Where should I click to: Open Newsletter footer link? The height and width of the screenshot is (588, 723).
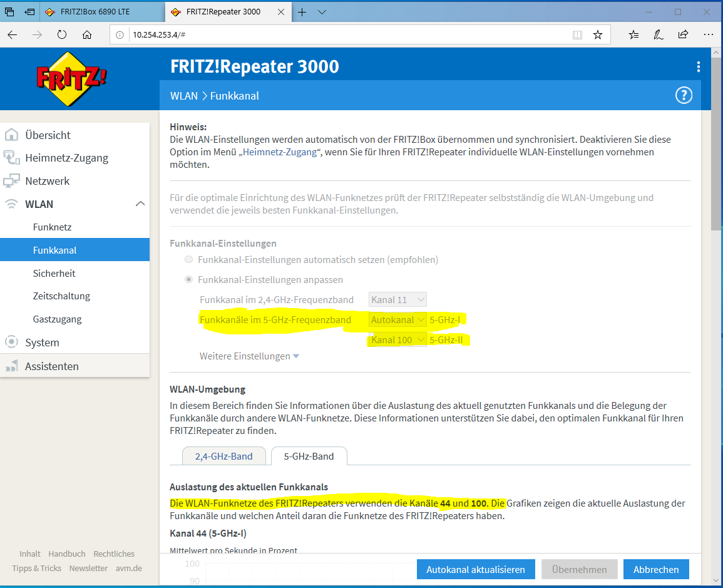coord(88,568)
